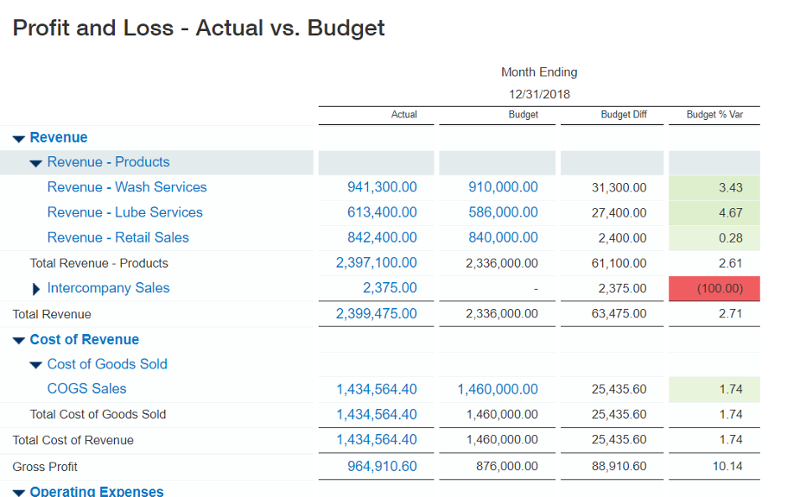Click COGS Sales budget 1,460,000.00
800x497 pixels.
point(498,388)
